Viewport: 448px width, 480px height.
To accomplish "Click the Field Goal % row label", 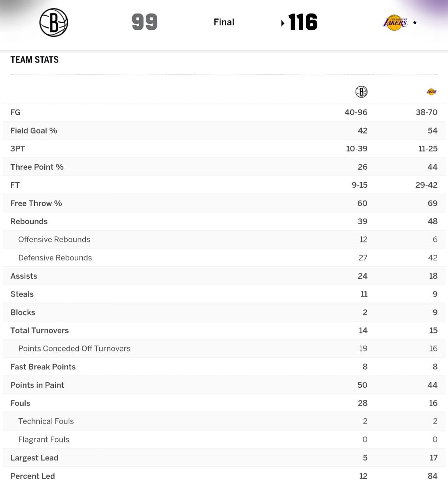I will [x=34, y=130].
